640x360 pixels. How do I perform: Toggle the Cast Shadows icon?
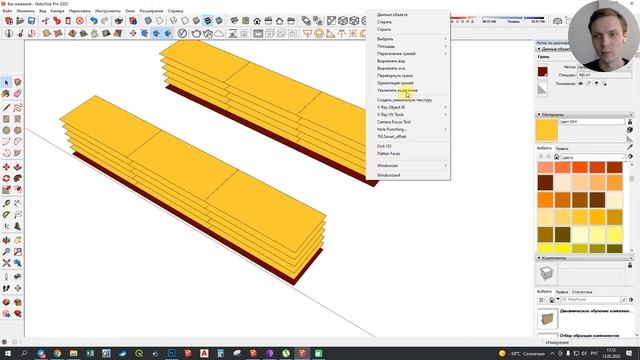pyautogui.click(x=604, y=84)
